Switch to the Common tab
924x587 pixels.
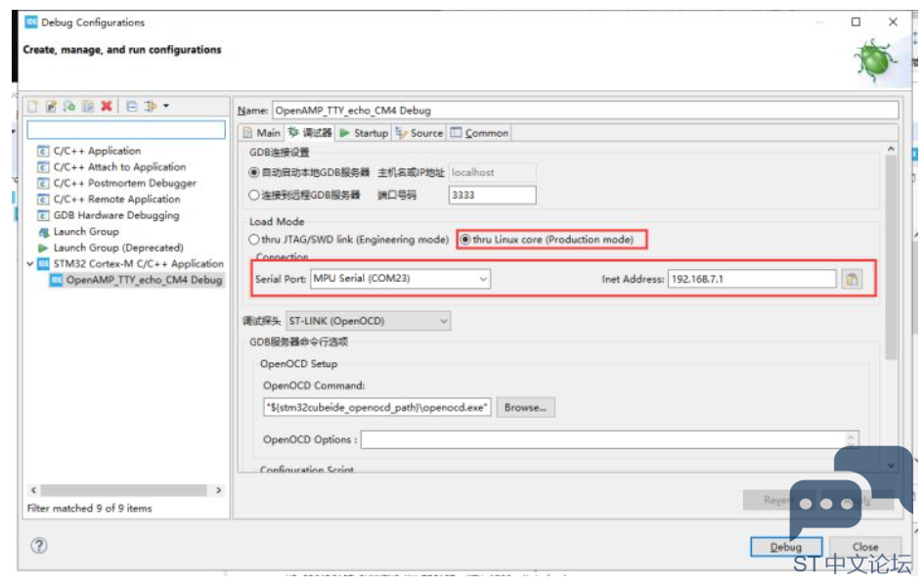pyautogui.click(x=479, y=133)
